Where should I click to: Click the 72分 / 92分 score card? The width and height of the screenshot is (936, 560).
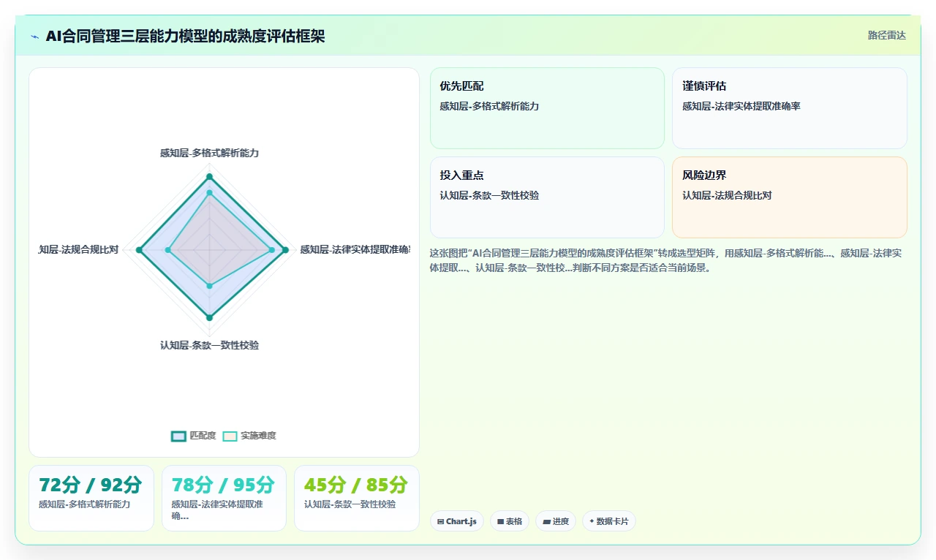[91, 498]
